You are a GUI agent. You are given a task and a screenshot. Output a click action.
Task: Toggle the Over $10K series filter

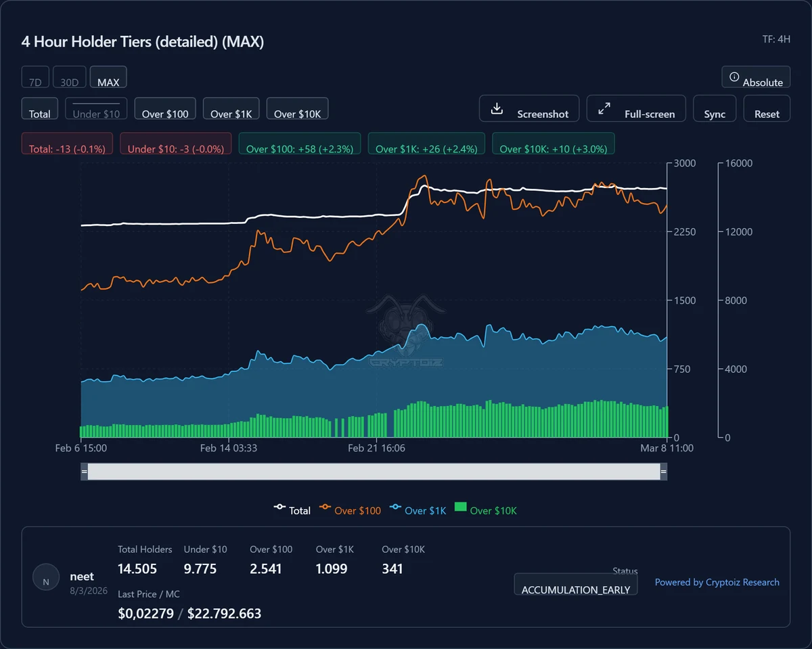(298, 108)
